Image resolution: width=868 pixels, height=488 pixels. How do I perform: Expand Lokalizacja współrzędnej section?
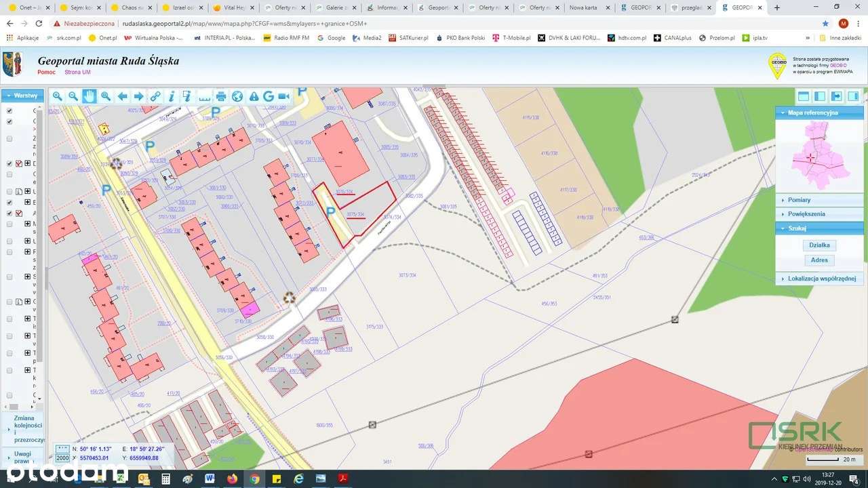point(819,278)
